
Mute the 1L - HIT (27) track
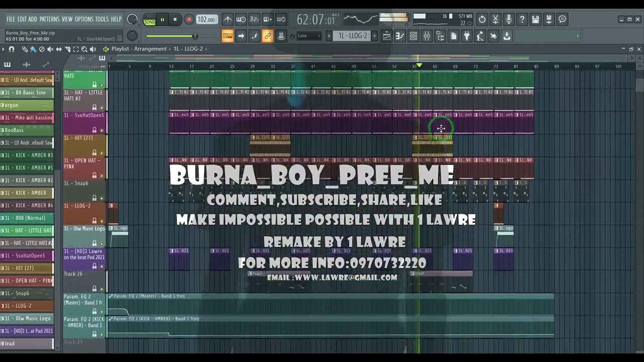point(102,153)
